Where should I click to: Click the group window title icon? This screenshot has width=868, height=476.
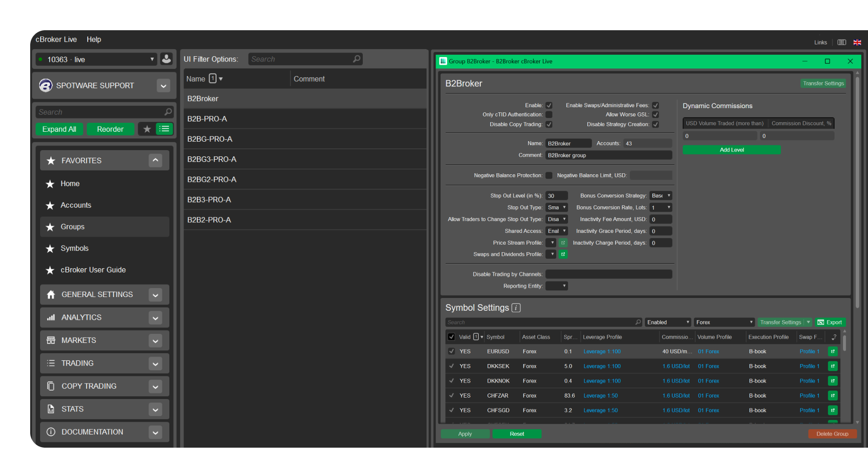(x=443, y=61)
